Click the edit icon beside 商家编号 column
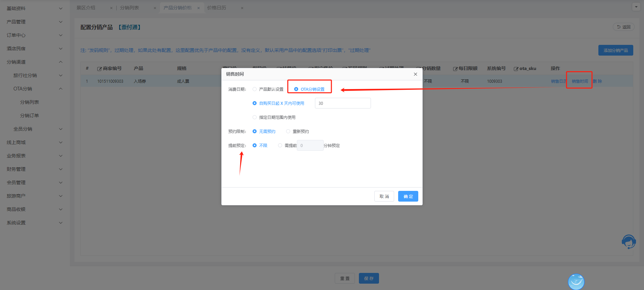Screen dimensions: 644x290 tap(99, 69)
